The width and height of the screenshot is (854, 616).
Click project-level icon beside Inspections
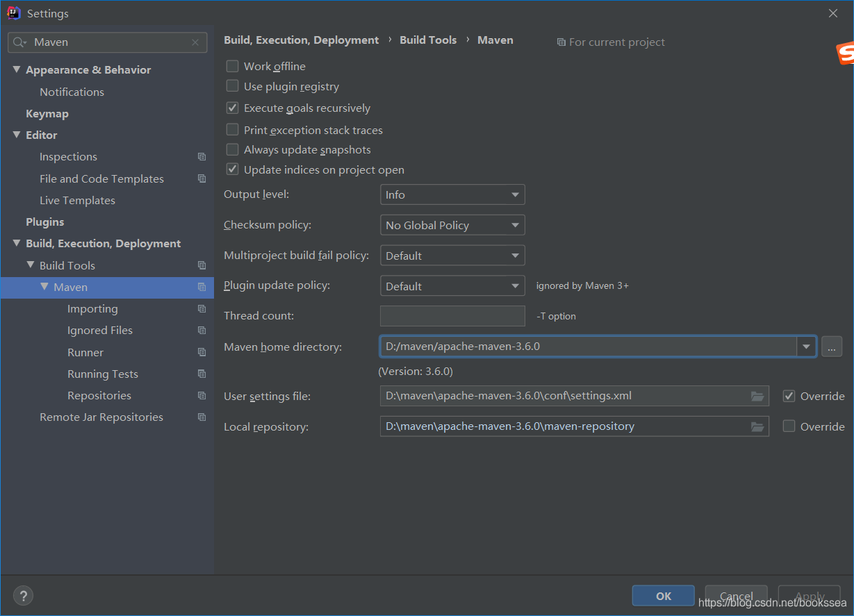(202, 157)
